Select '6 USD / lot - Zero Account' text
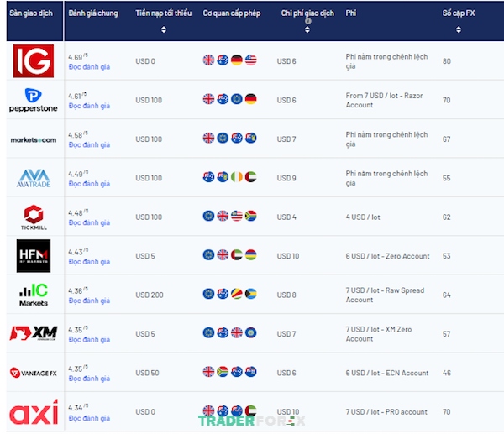504x434 pixels. click(x=387, y=256)
